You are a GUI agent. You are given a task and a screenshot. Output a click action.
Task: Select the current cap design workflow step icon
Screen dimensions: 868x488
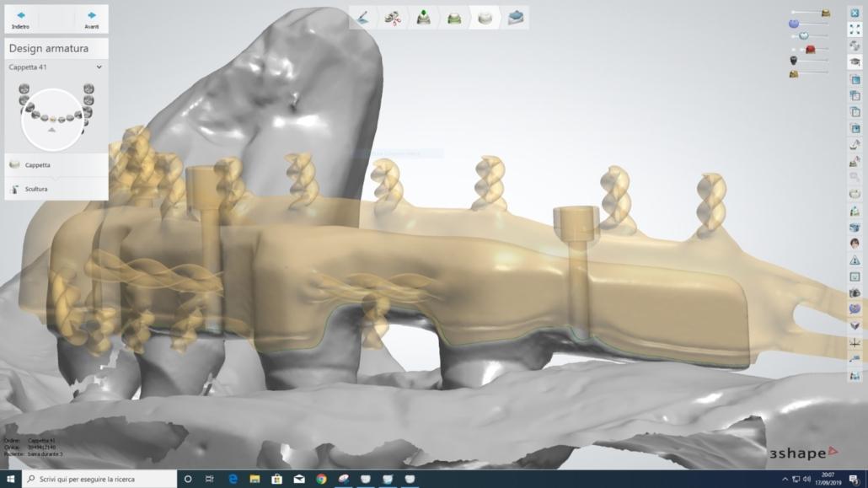click(x=485, y=18)
